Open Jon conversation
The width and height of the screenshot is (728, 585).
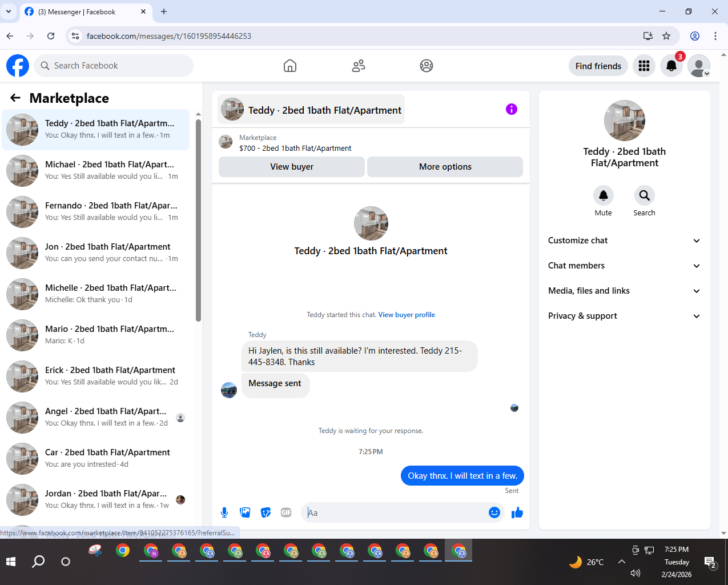point(96,253)
